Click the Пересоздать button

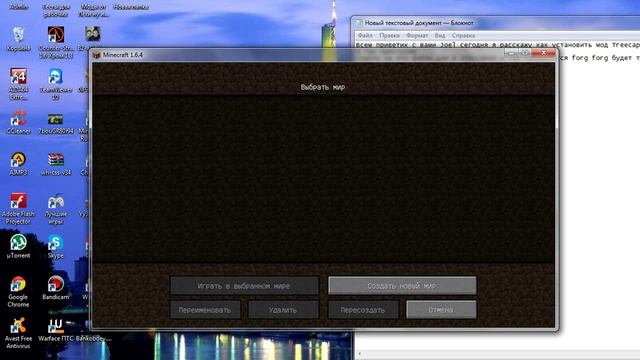tap(363, 310)
